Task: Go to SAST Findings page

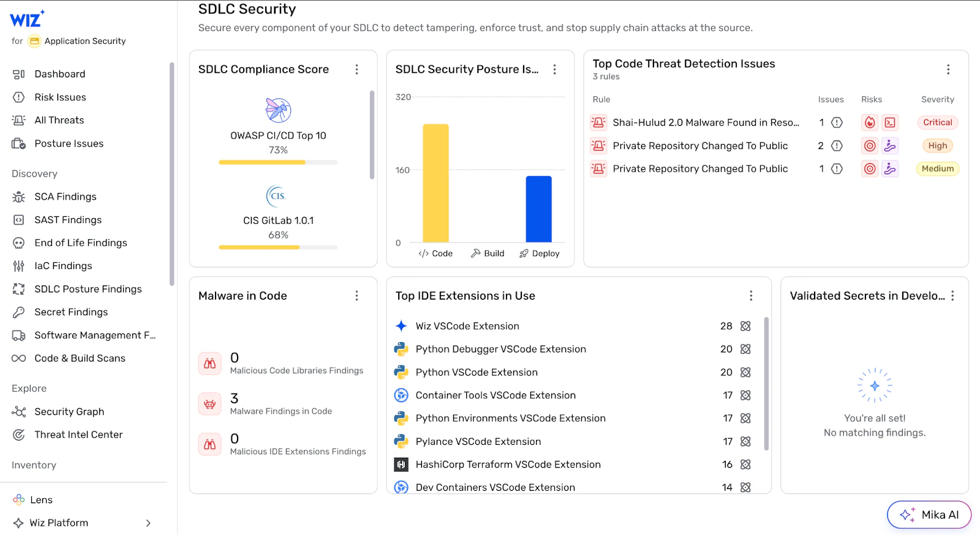Action: click(68, 220)
